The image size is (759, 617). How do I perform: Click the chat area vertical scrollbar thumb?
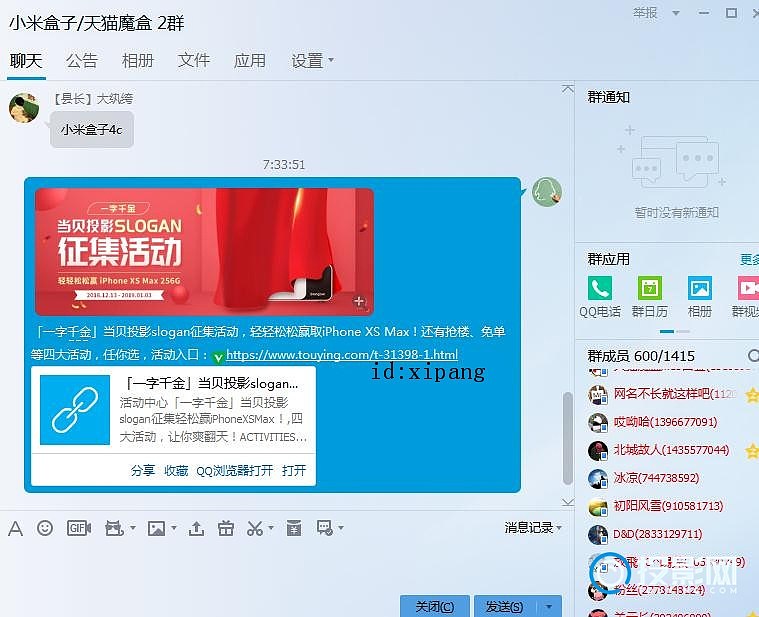click(568, 438)
